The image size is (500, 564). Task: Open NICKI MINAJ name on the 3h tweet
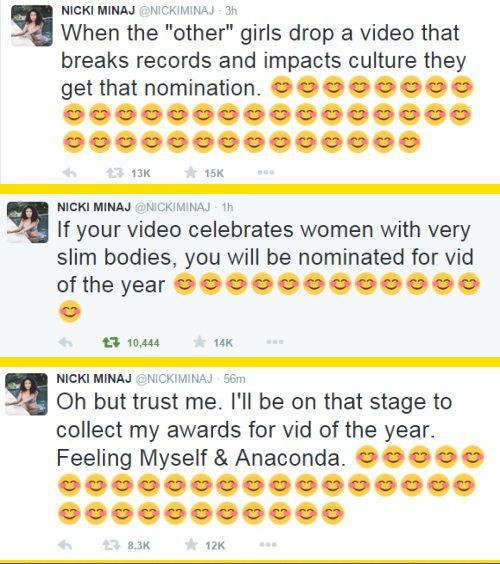tap(98, 11)
